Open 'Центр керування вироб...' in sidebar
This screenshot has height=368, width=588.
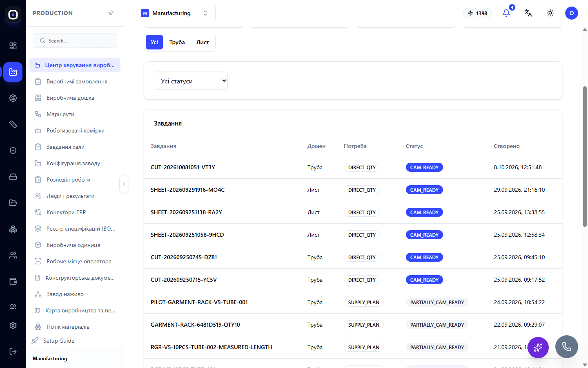click(x=75, y=65)
